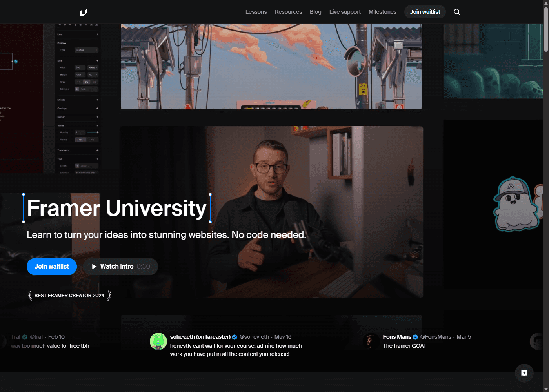Click the Fons Mans profile avatar
This screenshot has width=549, height=392.
(371, 341)
